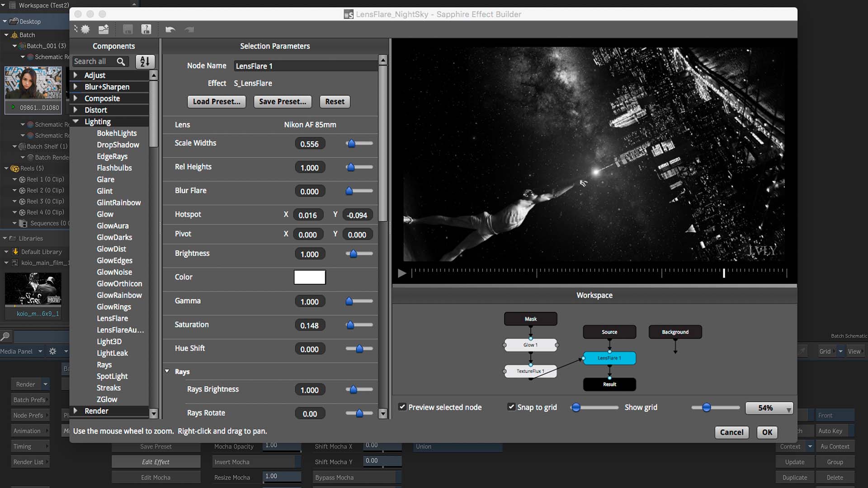Open the Lens preset dropdown
The height and width of the screenshot is (488, 868).
[309, 125]
